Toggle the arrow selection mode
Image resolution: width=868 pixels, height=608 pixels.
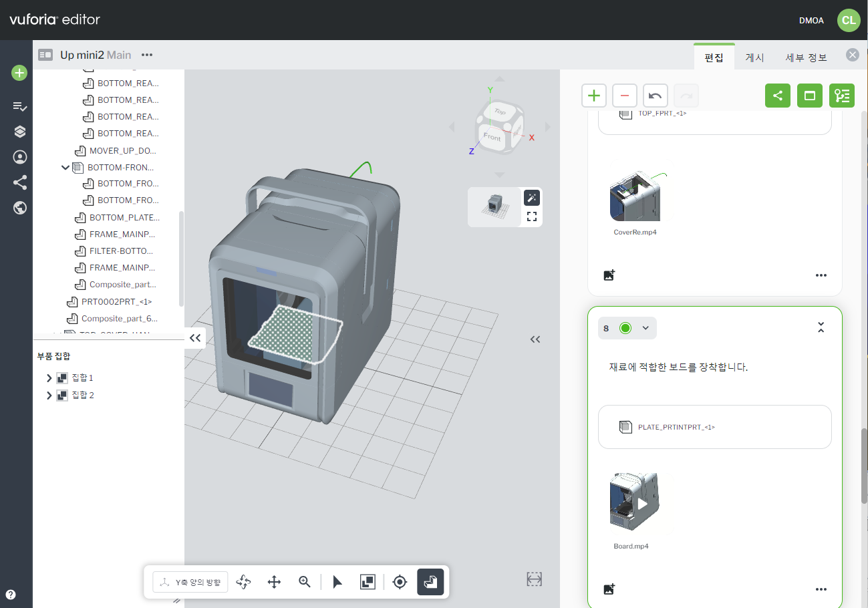click(x=337, y=582)
